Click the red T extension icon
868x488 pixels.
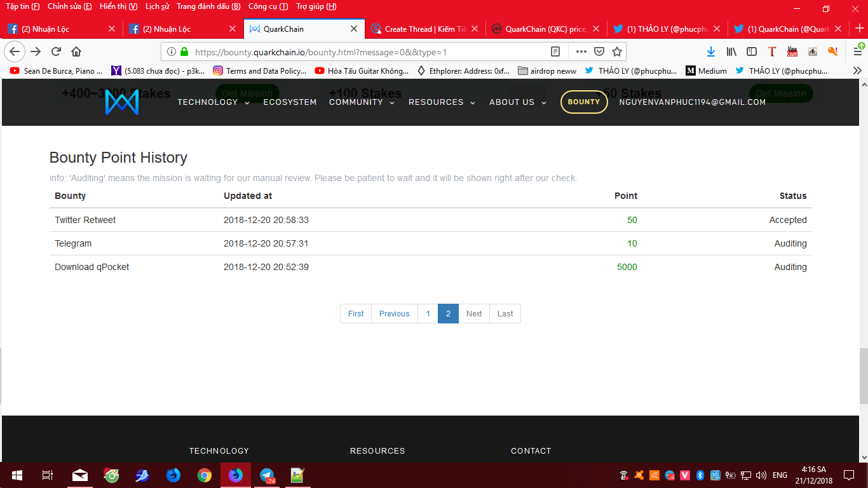point(772,51)
